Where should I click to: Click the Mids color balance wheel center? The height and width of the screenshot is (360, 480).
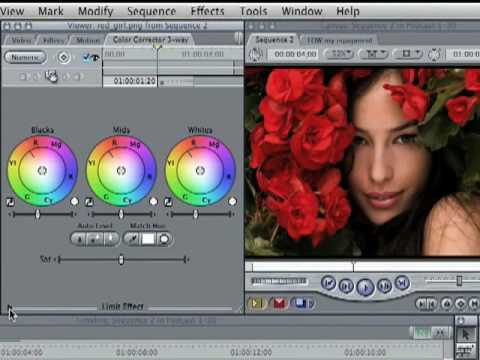click(x=121, y=171)
